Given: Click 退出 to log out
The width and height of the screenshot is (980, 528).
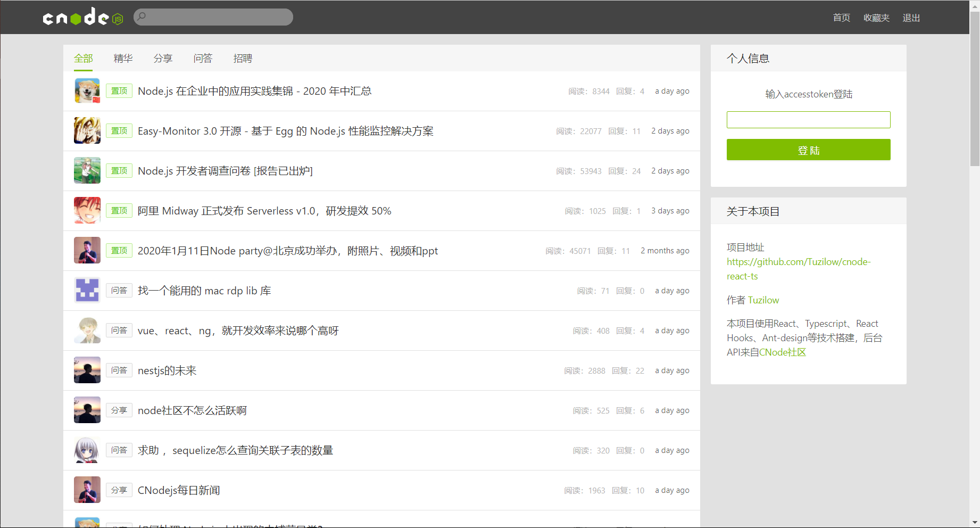Looking at the screenshot, I should 911,18.
